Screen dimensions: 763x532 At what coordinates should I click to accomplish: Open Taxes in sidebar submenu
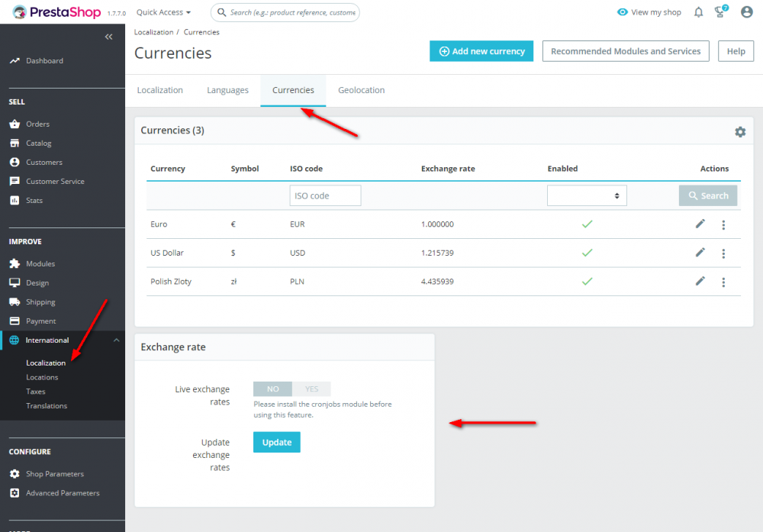click(36, 392)
